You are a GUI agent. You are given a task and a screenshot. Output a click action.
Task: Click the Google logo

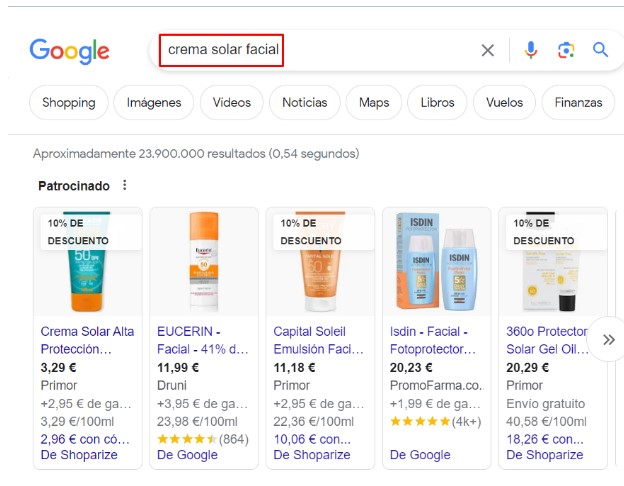(x=69, y=51)
